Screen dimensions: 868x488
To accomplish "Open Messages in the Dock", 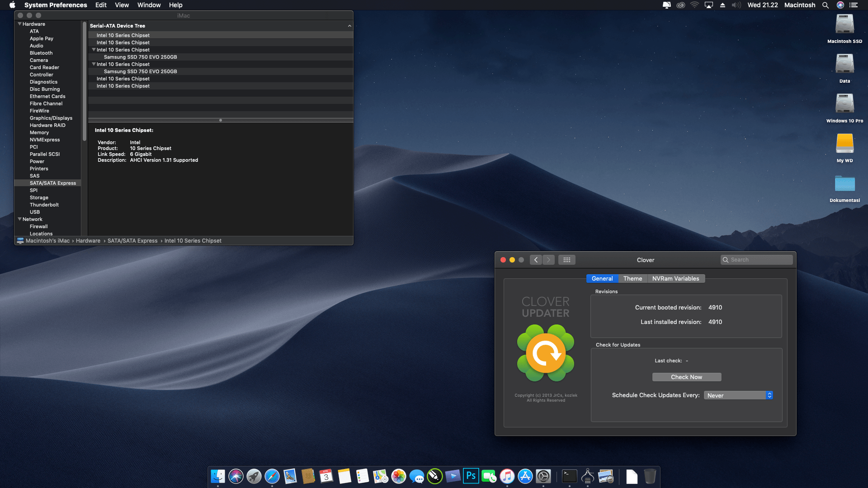I will [416, 476].
